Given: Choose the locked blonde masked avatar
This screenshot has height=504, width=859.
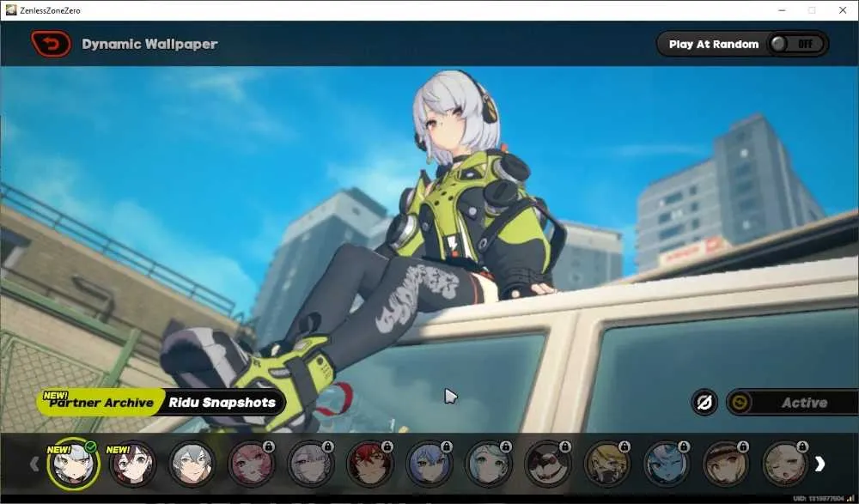Looking at the screenshot, I should click(x=607, y=464).
